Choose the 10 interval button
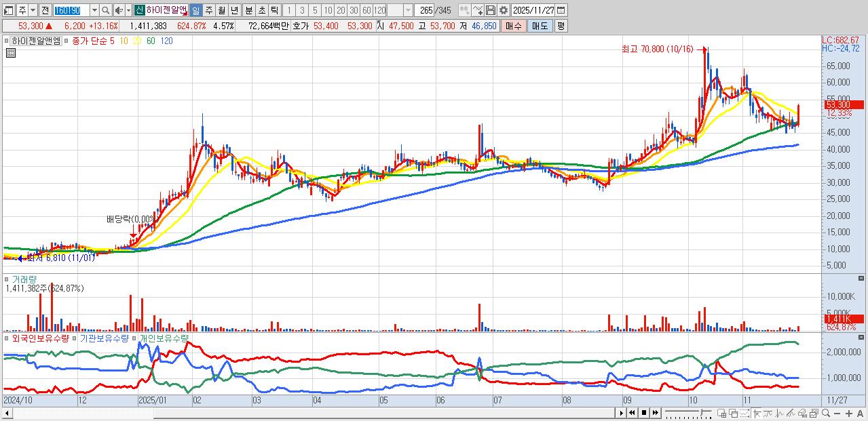 coord(327,10)
